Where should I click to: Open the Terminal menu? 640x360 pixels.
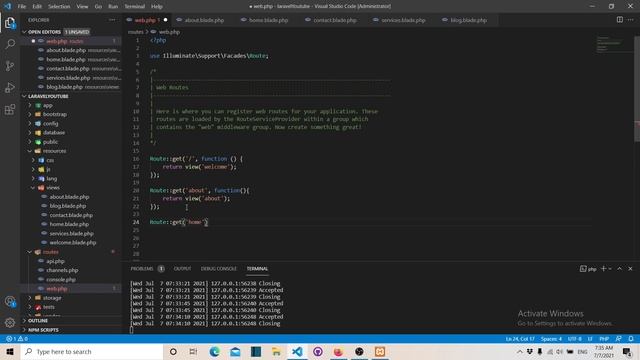135,7
